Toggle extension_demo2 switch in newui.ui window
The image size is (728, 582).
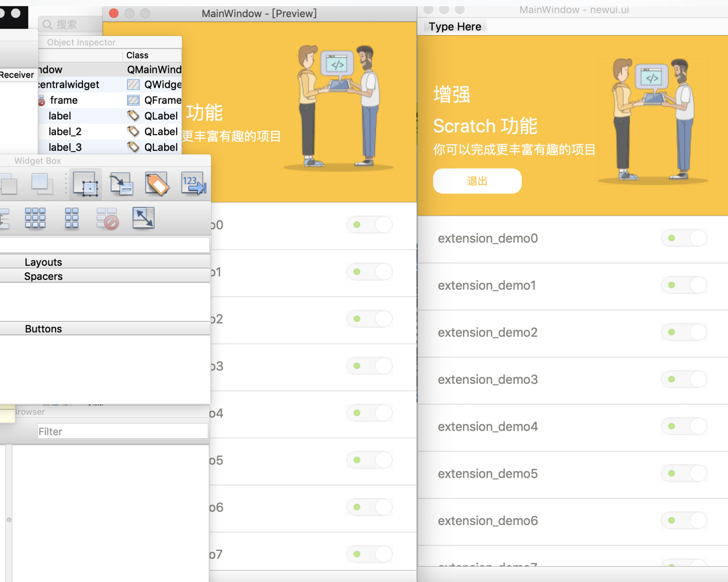[684, 332]
